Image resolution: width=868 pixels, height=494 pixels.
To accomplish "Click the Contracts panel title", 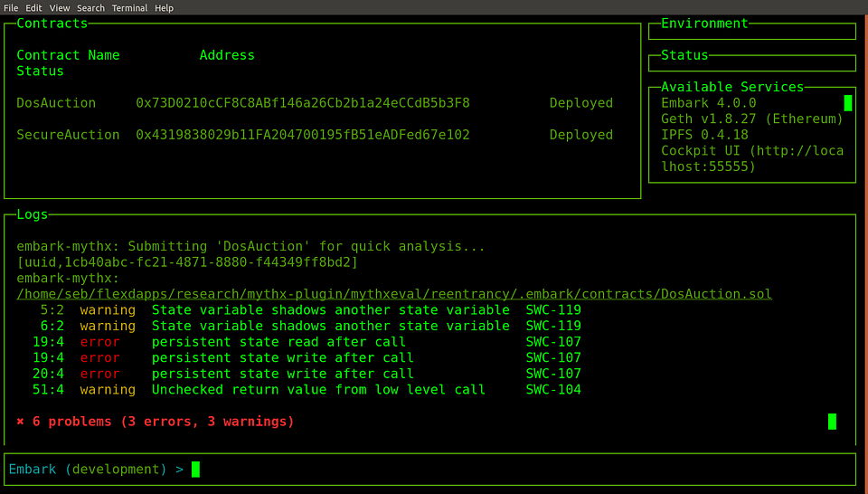I will [52, 24].
